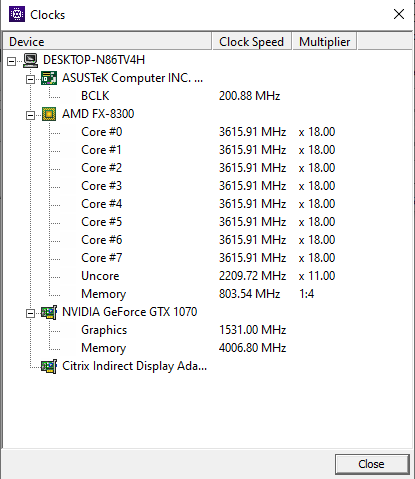Click the Multiplier column header
This screenshot has width=415, height=479.
(325, 41)
